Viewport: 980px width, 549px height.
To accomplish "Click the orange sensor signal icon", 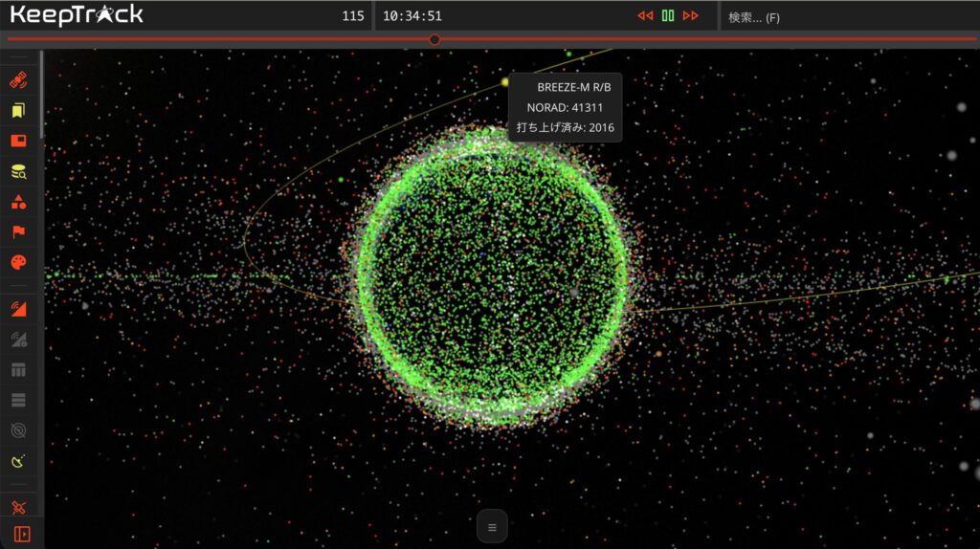I will 18,308.
